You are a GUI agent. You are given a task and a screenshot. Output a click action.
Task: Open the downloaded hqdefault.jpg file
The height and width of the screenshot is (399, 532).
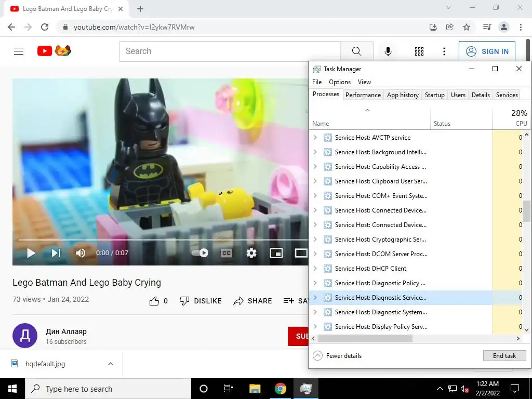coord(45,364)
